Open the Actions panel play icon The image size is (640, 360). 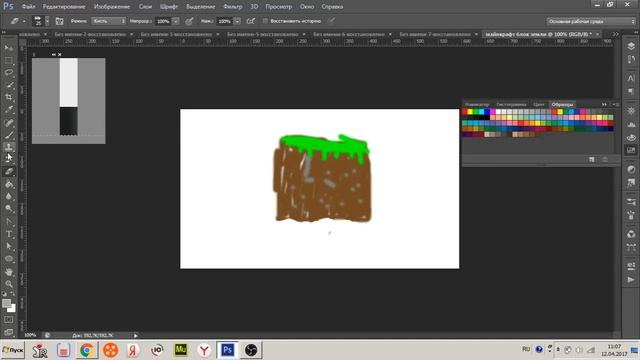point(631,280)
